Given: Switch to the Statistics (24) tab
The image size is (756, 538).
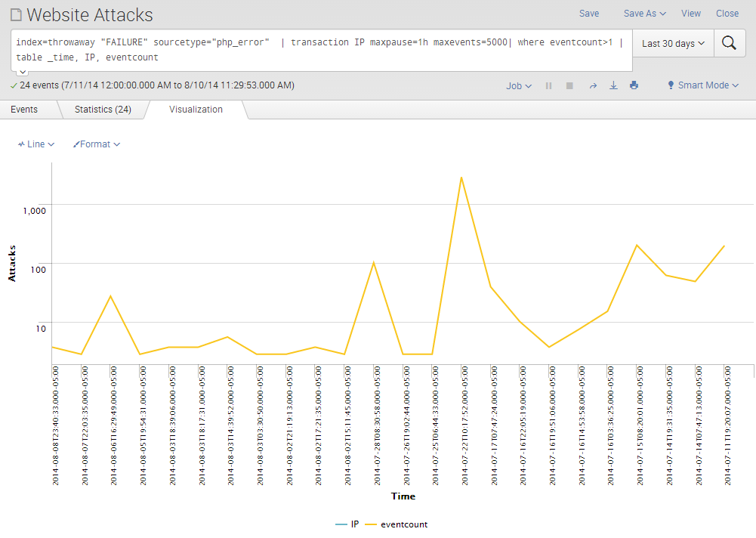Looking at the screenshot, I should pyautogui.click(x=103, y=110).
